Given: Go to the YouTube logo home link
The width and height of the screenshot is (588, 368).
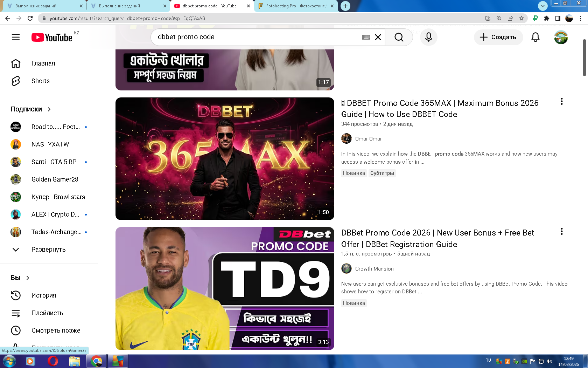Looking at the screenshot, I should click(52, 37).
